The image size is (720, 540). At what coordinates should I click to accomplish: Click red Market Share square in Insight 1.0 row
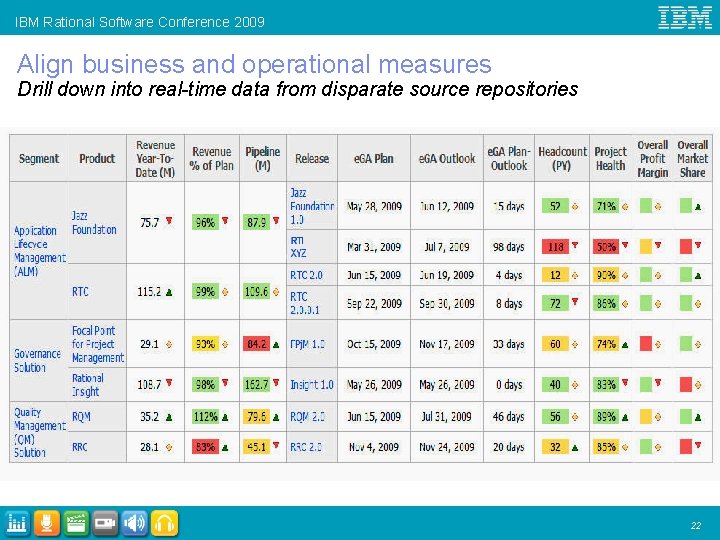[686, 384]
